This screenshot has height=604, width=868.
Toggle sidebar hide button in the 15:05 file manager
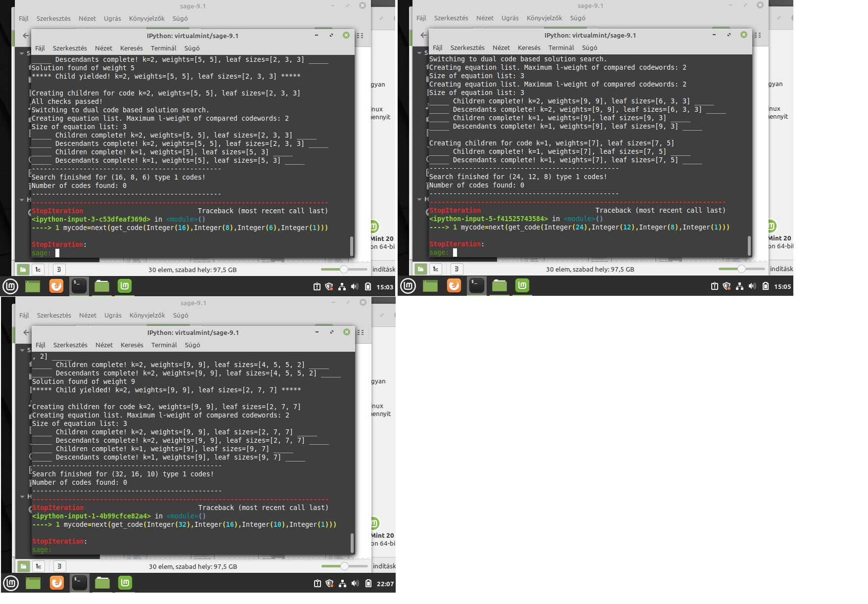tap(456, 269)
